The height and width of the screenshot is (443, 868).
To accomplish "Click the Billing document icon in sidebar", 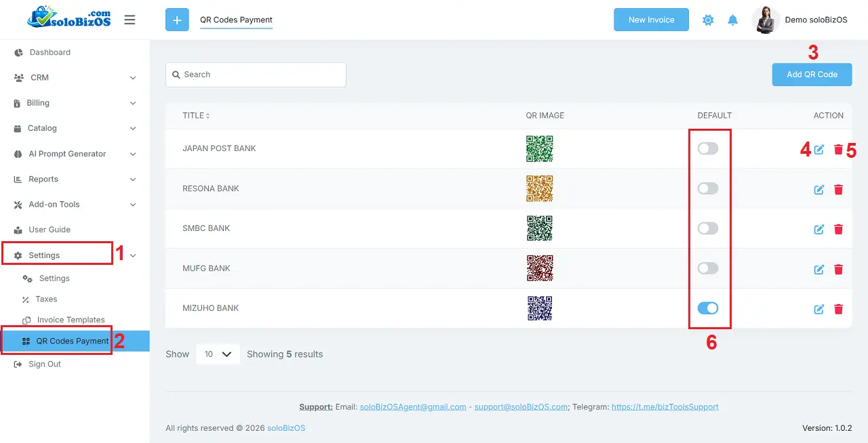I will [x=17, y=104].
